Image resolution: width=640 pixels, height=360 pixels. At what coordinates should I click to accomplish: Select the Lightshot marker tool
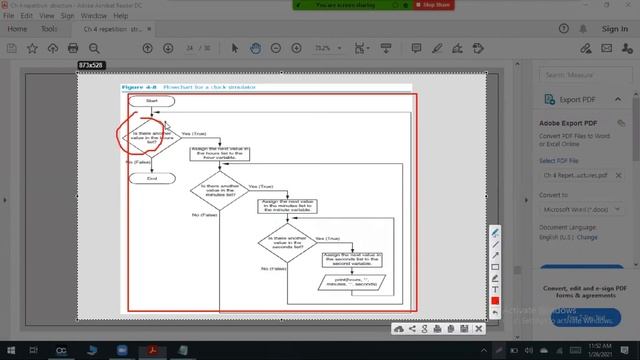point(495,278)
